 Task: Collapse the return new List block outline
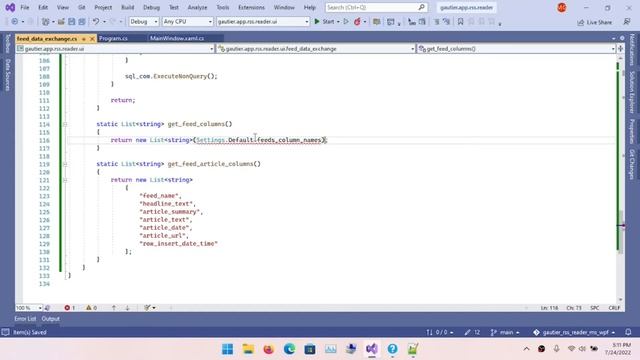[65, 180]
